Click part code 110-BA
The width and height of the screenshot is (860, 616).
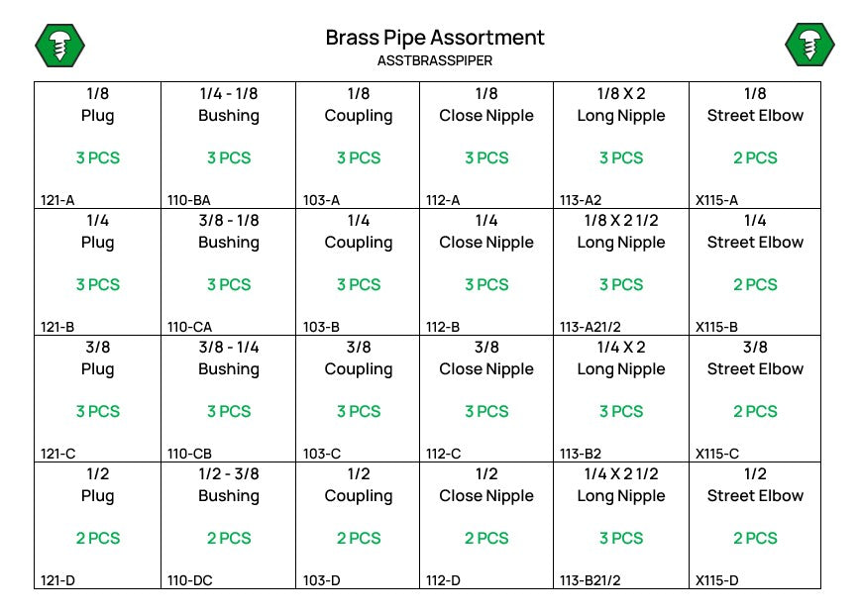(x=188, y=200)
